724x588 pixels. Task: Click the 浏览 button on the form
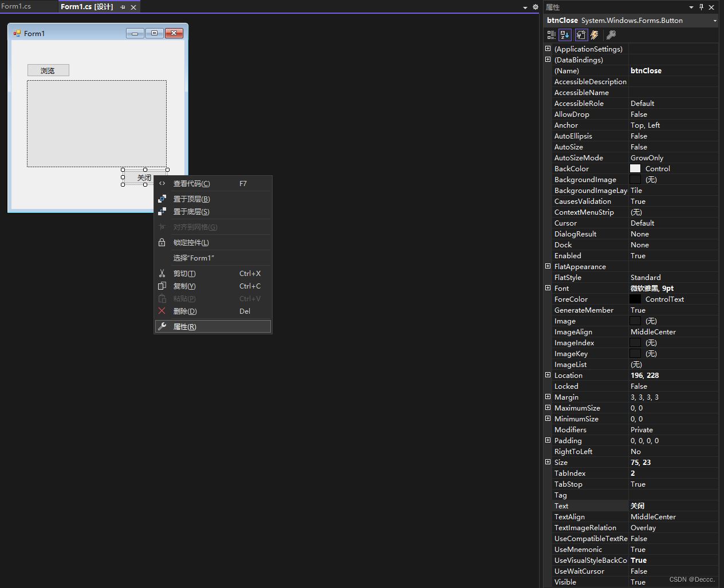(x=48, y=70)
